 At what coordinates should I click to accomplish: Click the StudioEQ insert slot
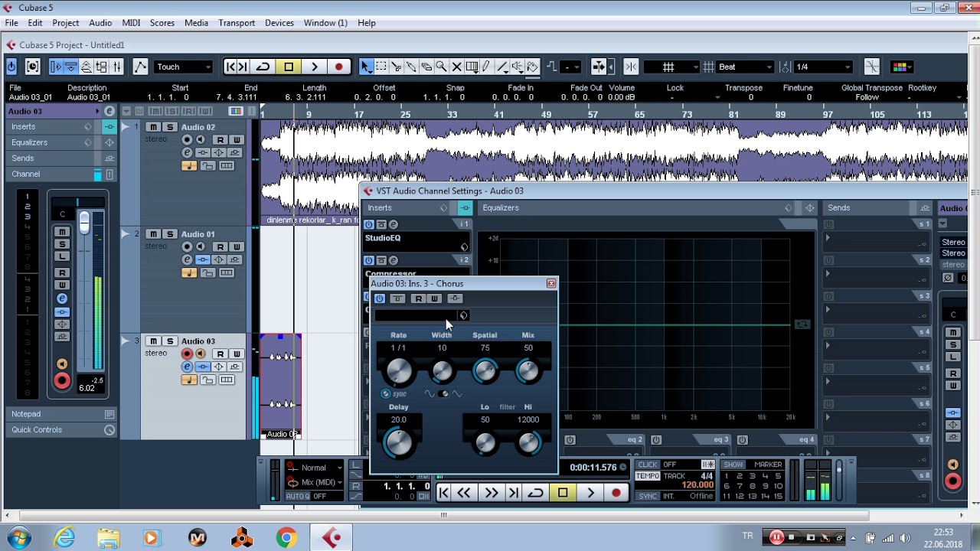417,242
